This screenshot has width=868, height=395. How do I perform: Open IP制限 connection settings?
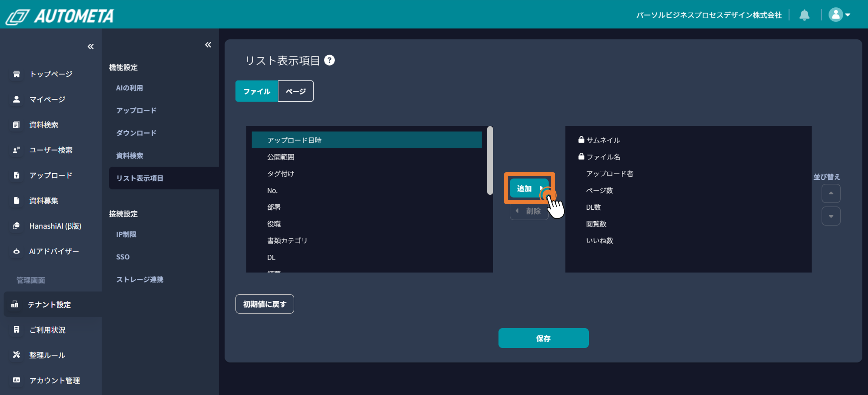click(126, 234)
